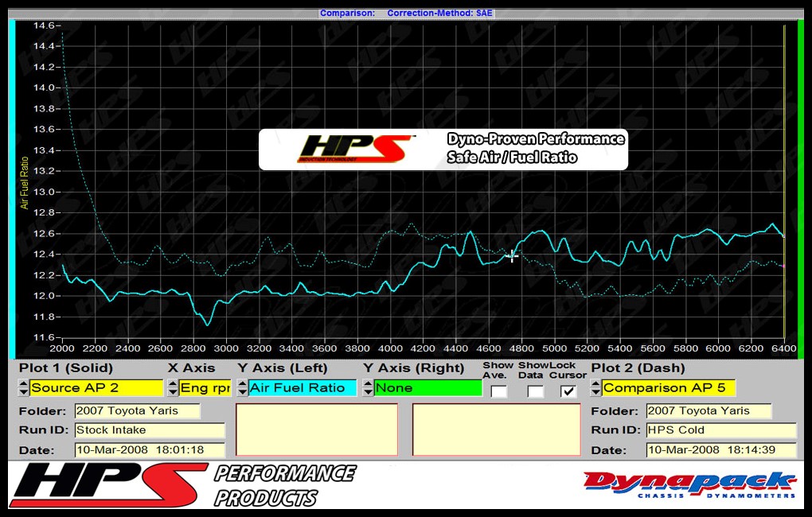Image resolution: width=812 pixels, height=517 pixels.
Task: Click the 12.0 tick on the Y axis
Action: point(44,296)
